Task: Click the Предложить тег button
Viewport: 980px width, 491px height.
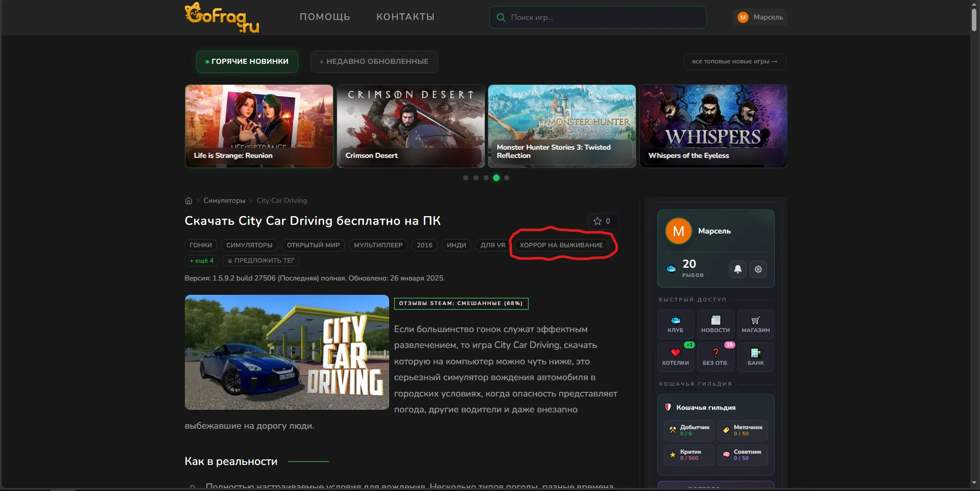Action: point(261,261)
